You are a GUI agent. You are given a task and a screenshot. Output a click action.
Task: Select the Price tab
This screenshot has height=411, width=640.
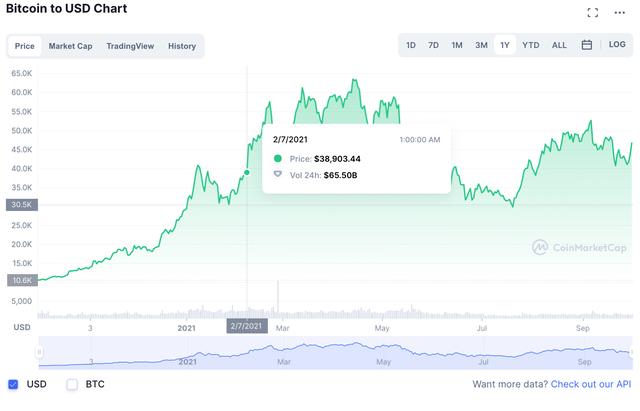[25, 46]
